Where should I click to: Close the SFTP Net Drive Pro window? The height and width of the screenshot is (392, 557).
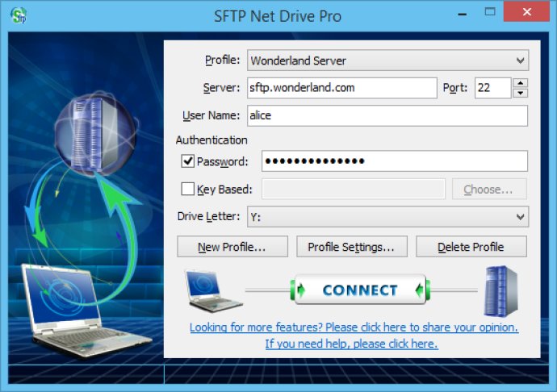[526, 12]
